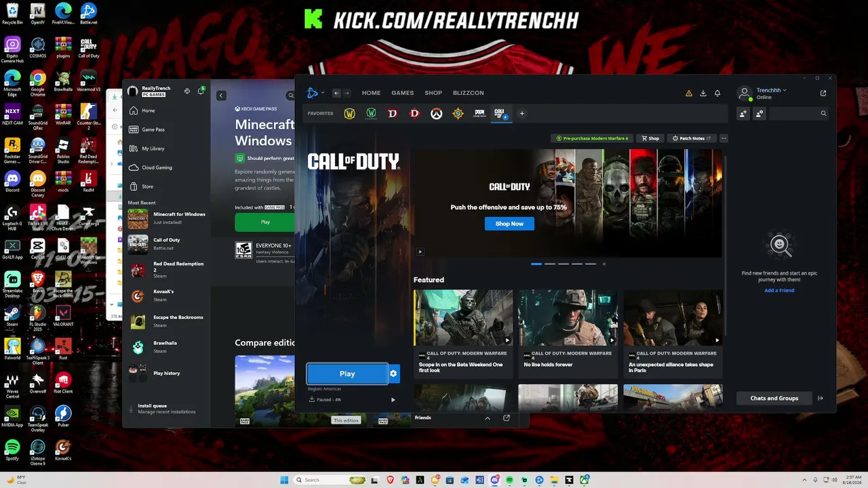Click green Play button for Minecraft
Viewport: 868px width, 488px height.
tap(265, 222)
